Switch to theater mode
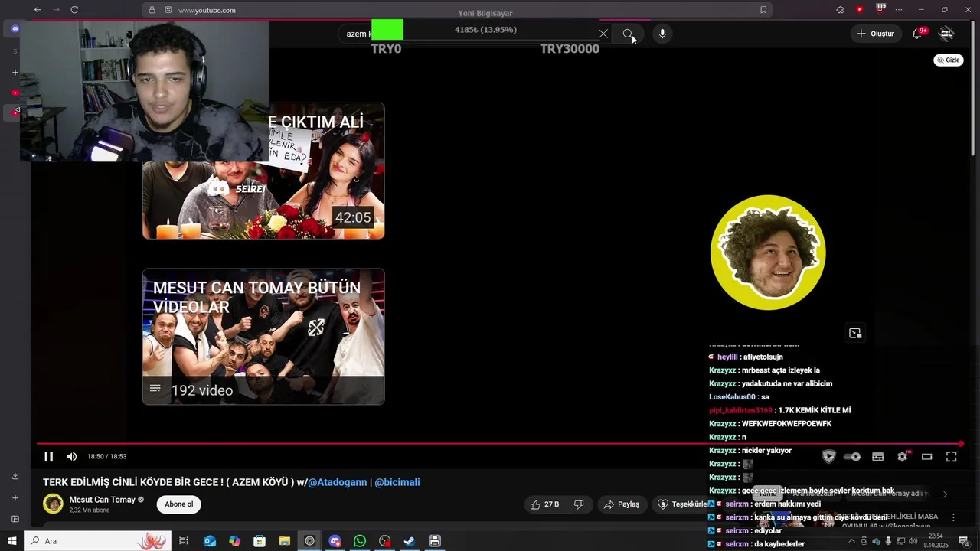 (x=926, y=457)
